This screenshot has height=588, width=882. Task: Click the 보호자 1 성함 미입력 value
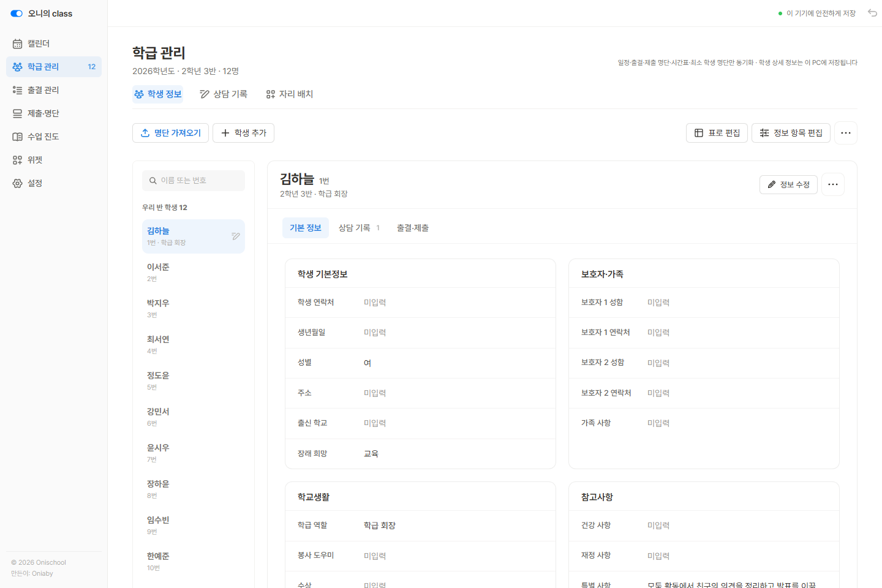click(658, 303)
